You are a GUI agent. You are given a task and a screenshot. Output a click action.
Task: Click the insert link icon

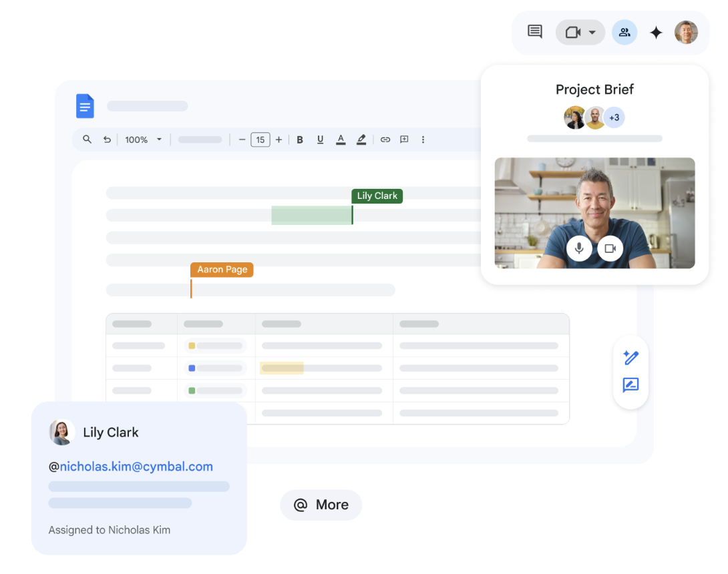[x=385, y=139]
